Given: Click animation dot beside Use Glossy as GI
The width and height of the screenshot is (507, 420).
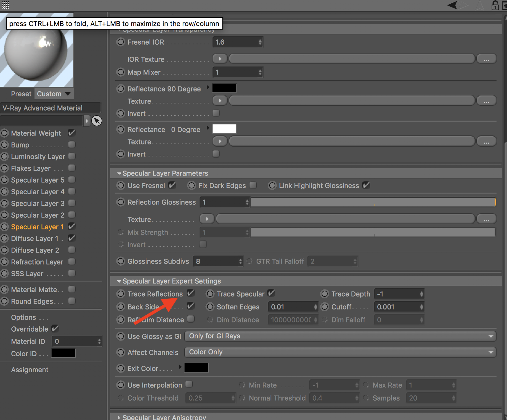Looking at the screenshot, I should pyautogui.click(x=121, y=336).
